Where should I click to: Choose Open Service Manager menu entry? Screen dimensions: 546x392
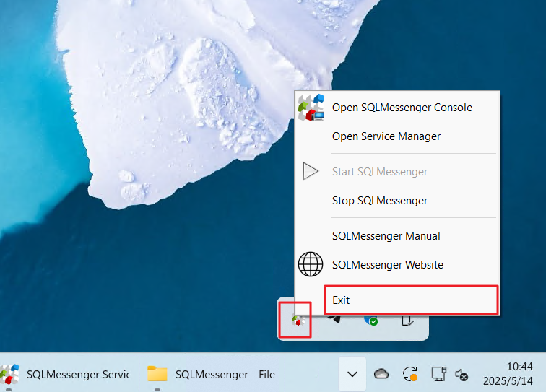pos(397,136)
